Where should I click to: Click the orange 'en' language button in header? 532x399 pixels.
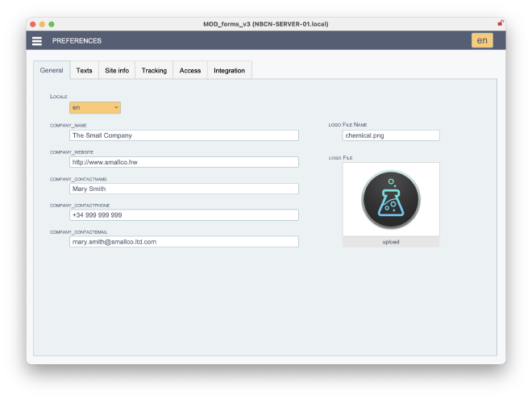482,40
